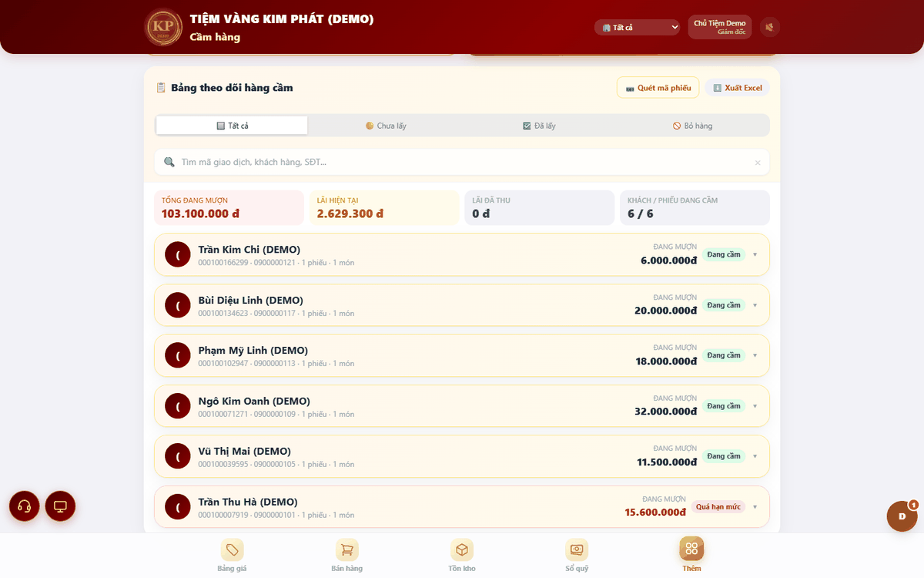Expand Trần Thu Hà overdue row
The width and height of the screenshot is (924, 578).
coord(462,506)
